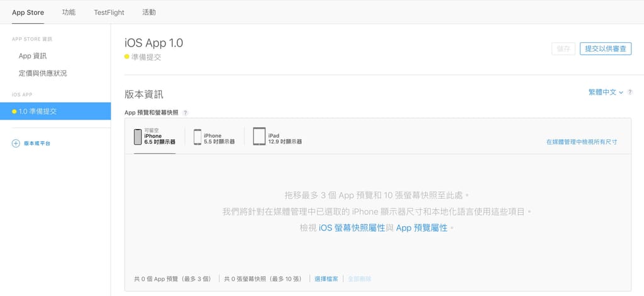Open 在媒體管理中檢視所有尺寸 link

[582, 142]
